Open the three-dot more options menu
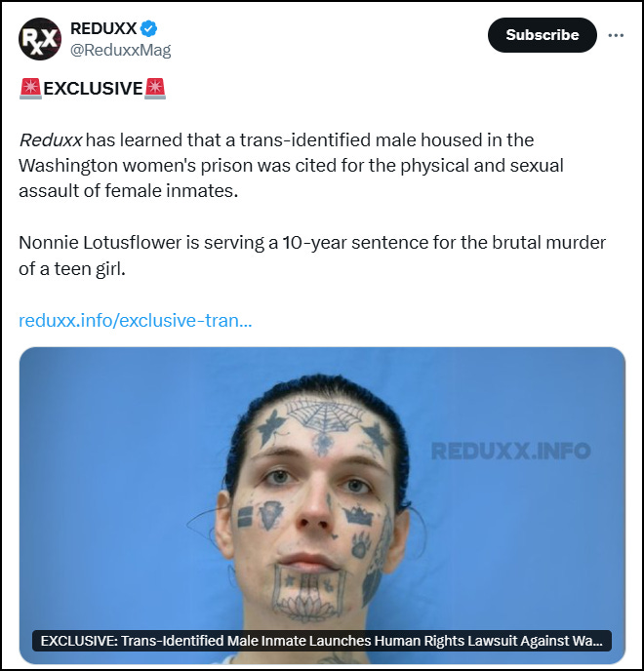The image size is (644, 671). pyautogui.click(x=616, y=35)
